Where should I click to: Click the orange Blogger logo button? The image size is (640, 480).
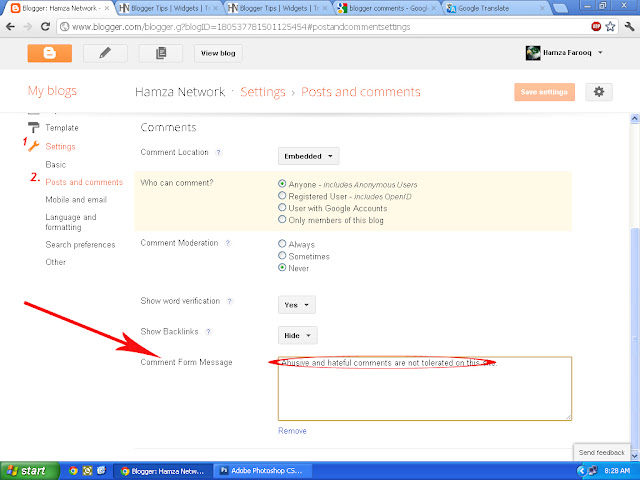coord(50,53)
